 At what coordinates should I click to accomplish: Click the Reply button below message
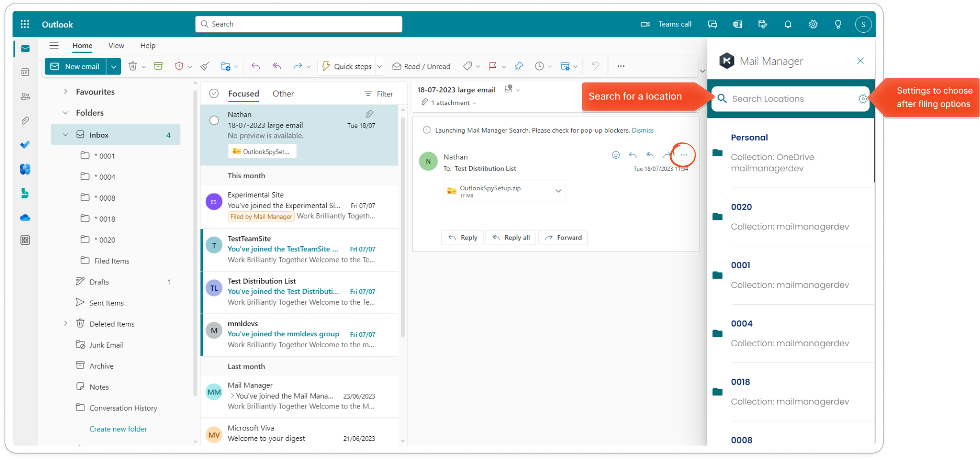point(463,237)
